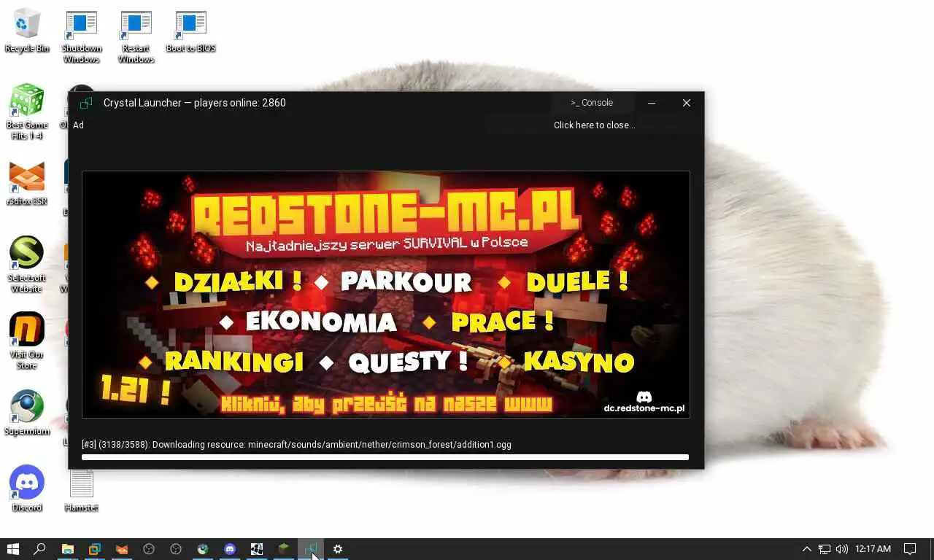This screenshot has width=934, height=560.
Task: Select the Restart Windows desktop shortcut
Action: click(x=136, y=37)
